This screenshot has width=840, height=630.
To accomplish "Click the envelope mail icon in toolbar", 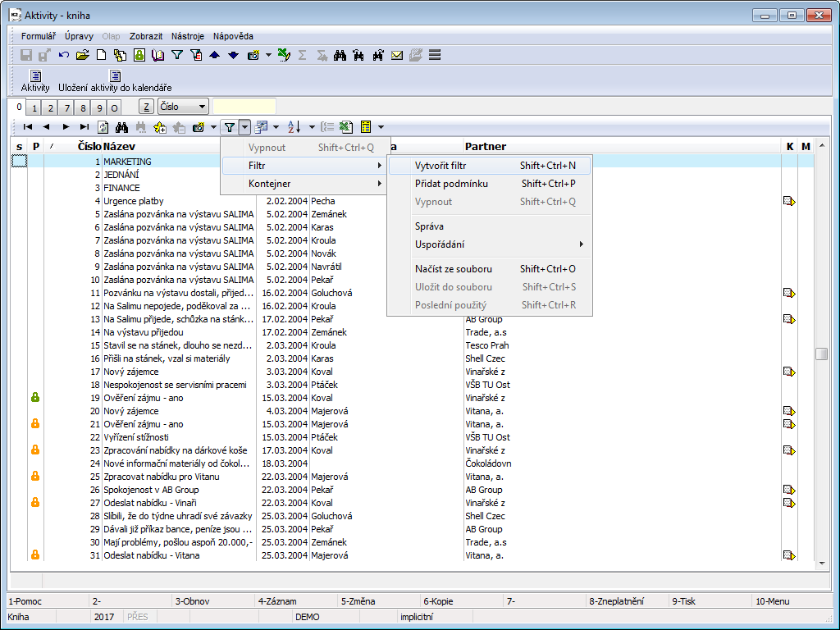I will point(397,55).
